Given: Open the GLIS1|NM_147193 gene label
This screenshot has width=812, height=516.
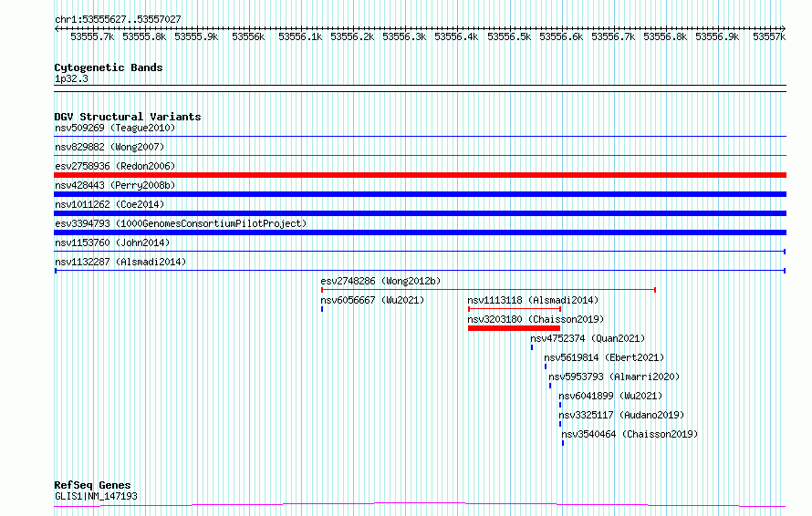Looking at the screenshot, I should 97,496.
